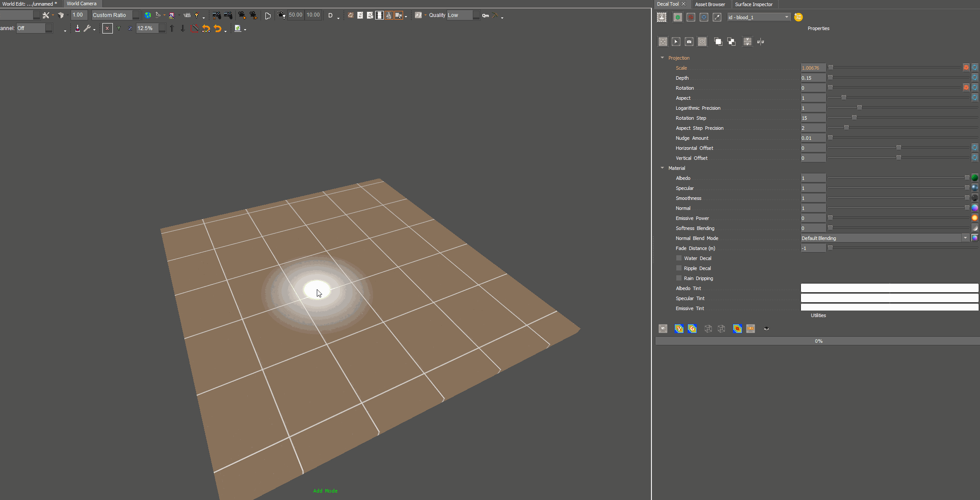Click the red remove decal mode icon
The image size is (980, 500).
[x=691, y=17]
